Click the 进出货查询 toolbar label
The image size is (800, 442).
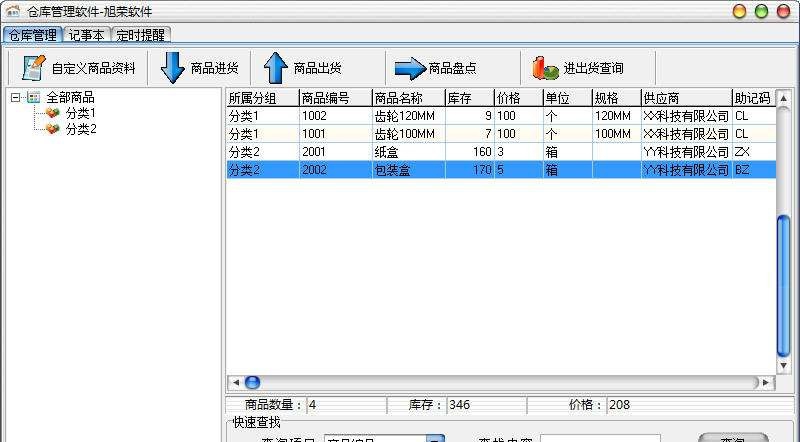click(x=593, y=68)
